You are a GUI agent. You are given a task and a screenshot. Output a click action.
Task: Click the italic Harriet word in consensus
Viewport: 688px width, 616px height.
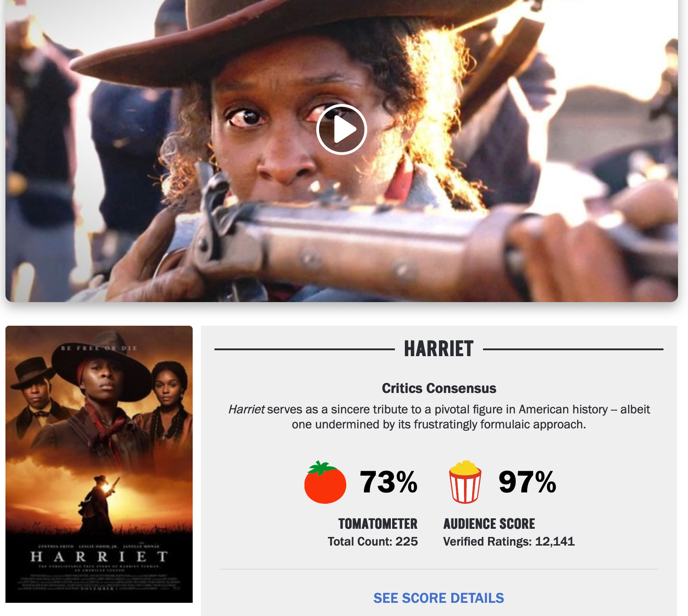click(246, 409)
